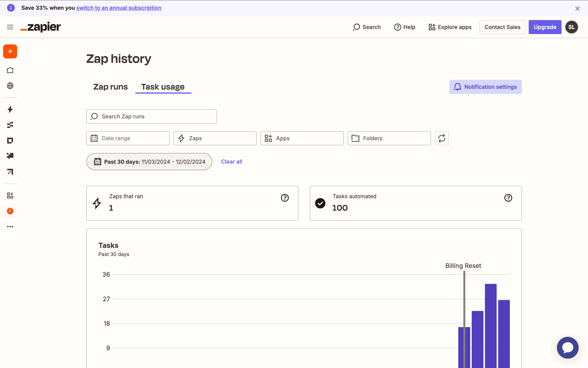Open Zaps lightning bolt in sidebar
The height and width of the screenshot is (368, 588).
click(10, 109)
